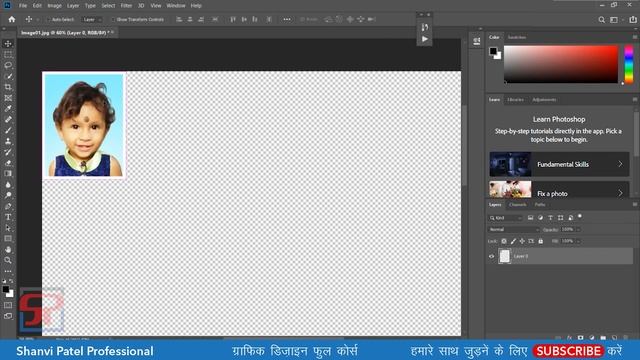Toggle Show Transform Controls checkbox
The height and width of the screenshot is (360, 640).
point(113,19)
